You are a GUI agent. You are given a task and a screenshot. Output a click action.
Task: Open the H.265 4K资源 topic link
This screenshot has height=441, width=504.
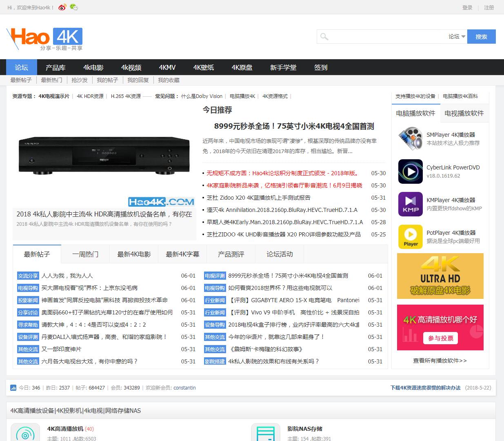tap(126, 96)
